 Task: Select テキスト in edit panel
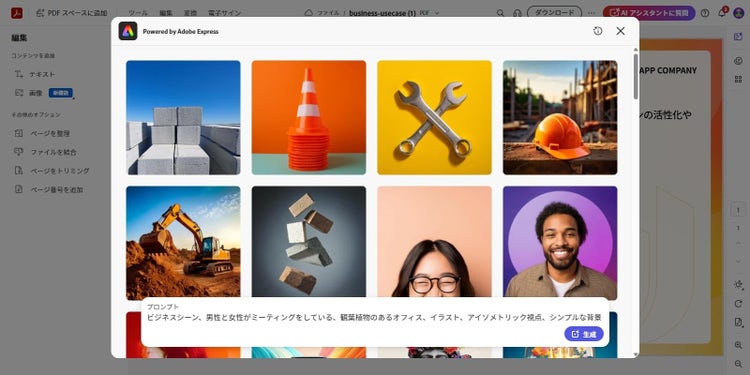(x=34, y=74)
